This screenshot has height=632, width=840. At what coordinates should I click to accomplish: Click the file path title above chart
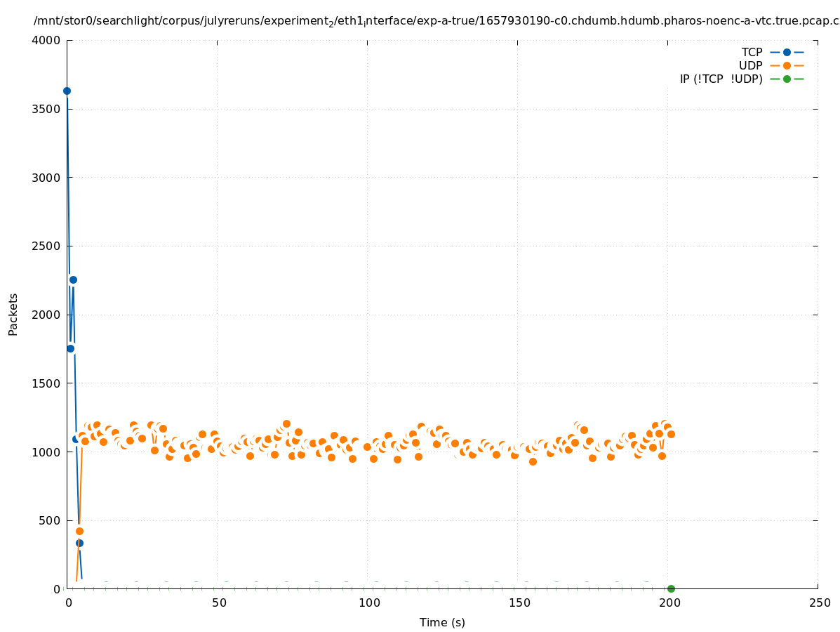[435, 21]
